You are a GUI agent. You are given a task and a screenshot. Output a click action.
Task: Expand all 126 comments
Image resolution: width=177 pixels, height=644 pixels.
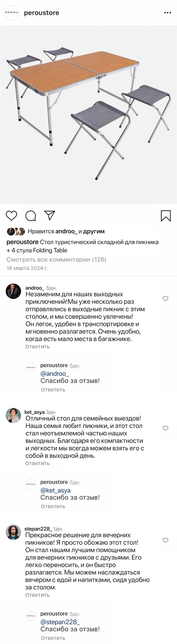[x=56, y=259]
